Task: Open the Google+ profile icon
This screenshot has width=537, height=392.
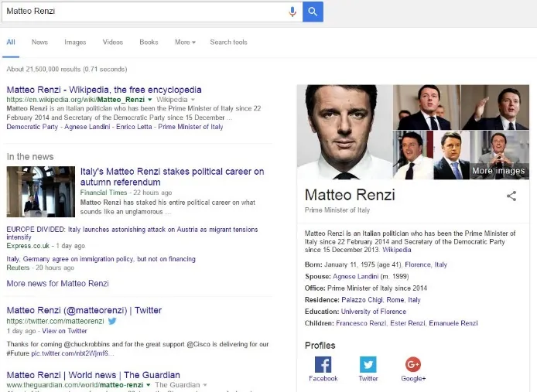Action: (x=413, y=364)
